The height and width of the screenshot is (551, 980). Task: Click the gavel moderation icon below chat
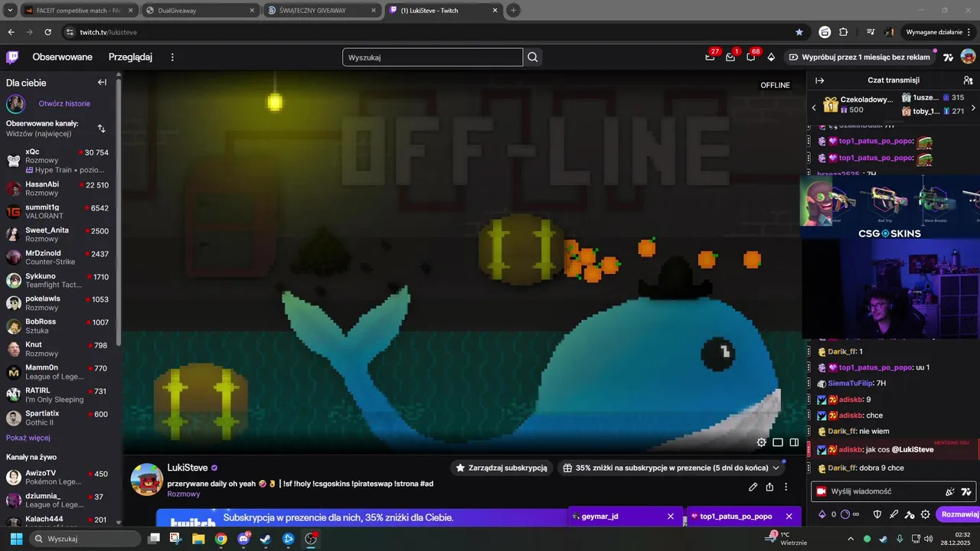click(x=910, y=514)
